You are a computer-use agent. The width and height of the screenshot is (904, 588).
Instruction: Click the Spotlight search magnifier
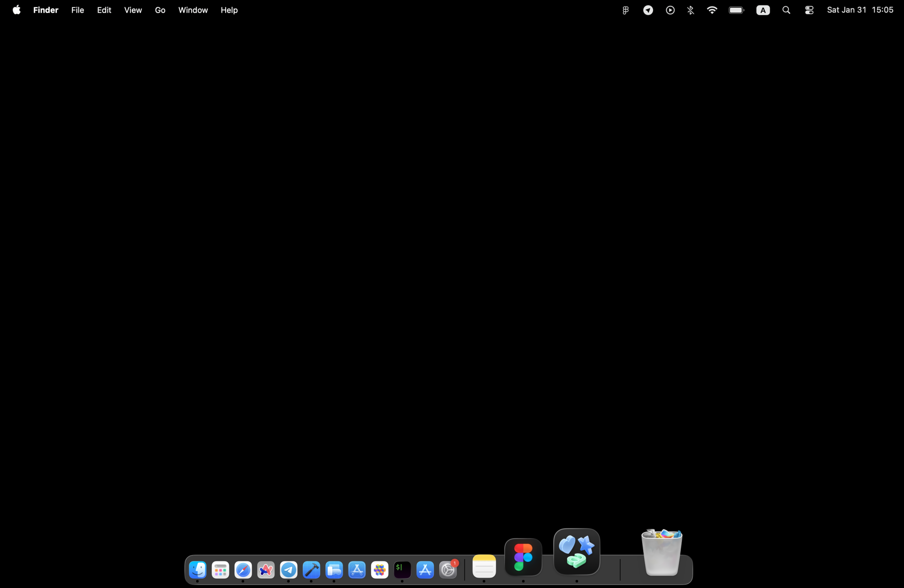(x=786, y=10)
